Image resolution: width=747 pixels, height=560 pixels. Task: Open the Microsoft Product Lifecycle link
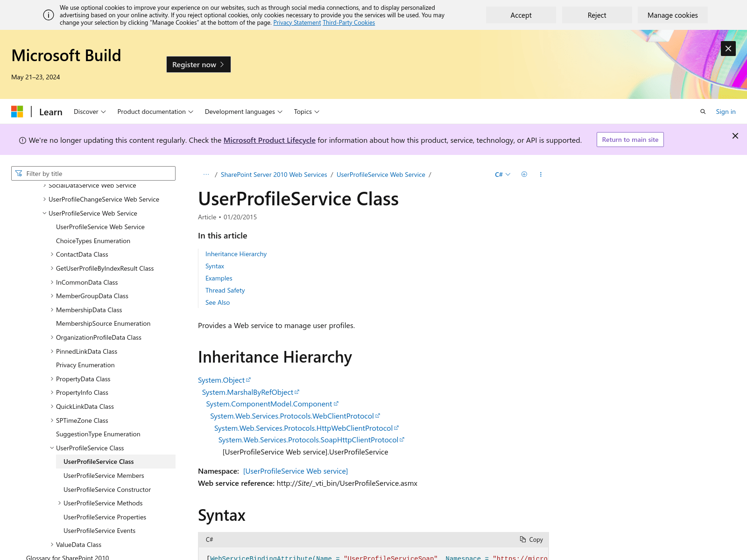pyautogui.click(x=269, y=140)
